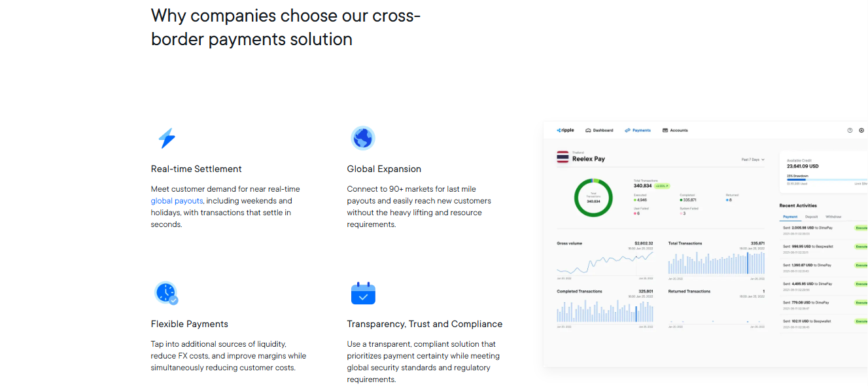Open the Accounts nav item
This screenshot has width=868, height=386.
point(675,130)
